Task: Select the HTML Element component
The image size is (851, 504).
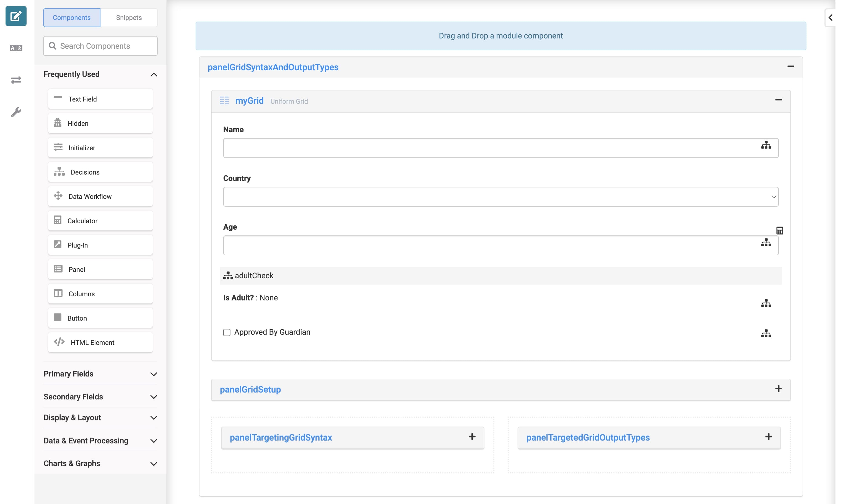Action: coord(100,342)
